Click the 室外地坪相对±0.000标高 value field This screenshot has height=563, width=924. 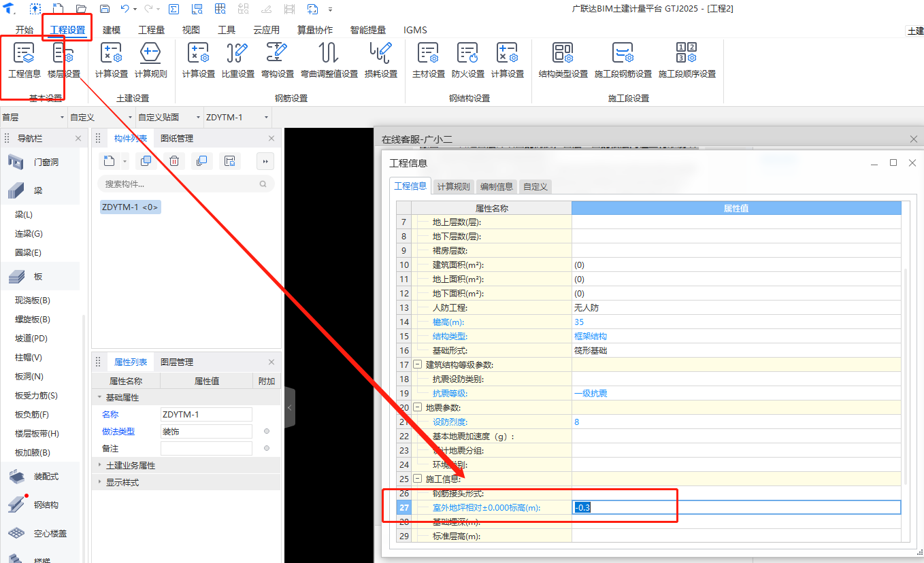click(736, 507)
